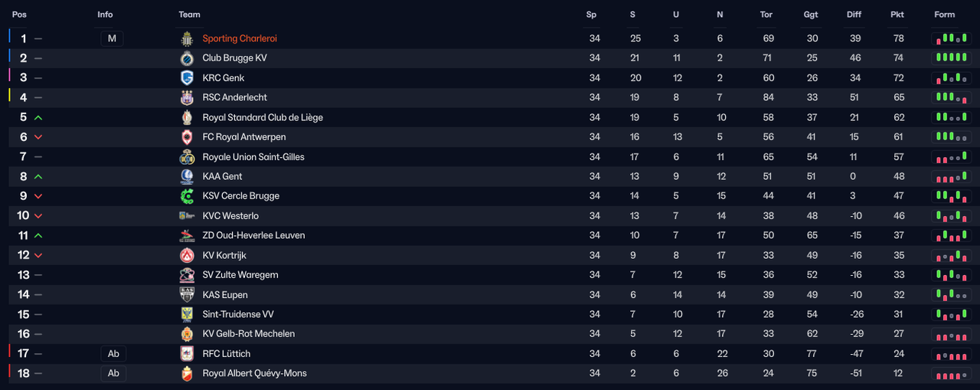980x390 pixels.
Task: Sort table by Pkt column header
Action: point(897,15)
